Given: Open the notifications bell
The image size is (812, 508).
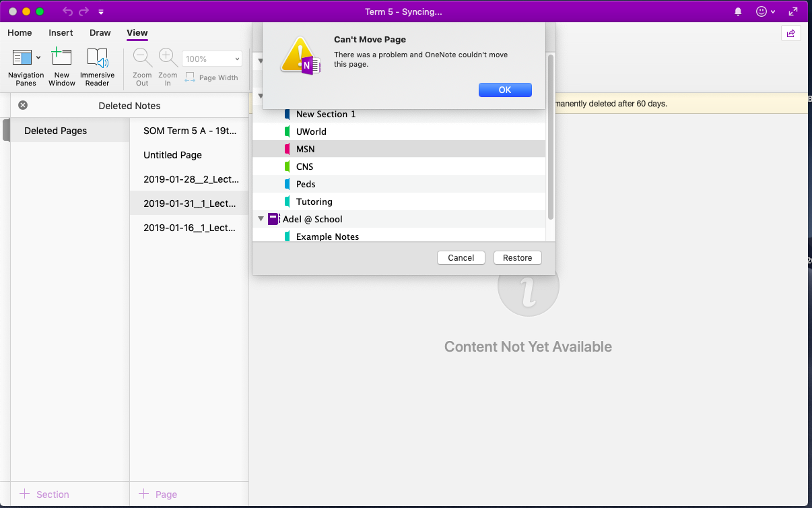Looking at the screenshot, I should pos(738,11).
